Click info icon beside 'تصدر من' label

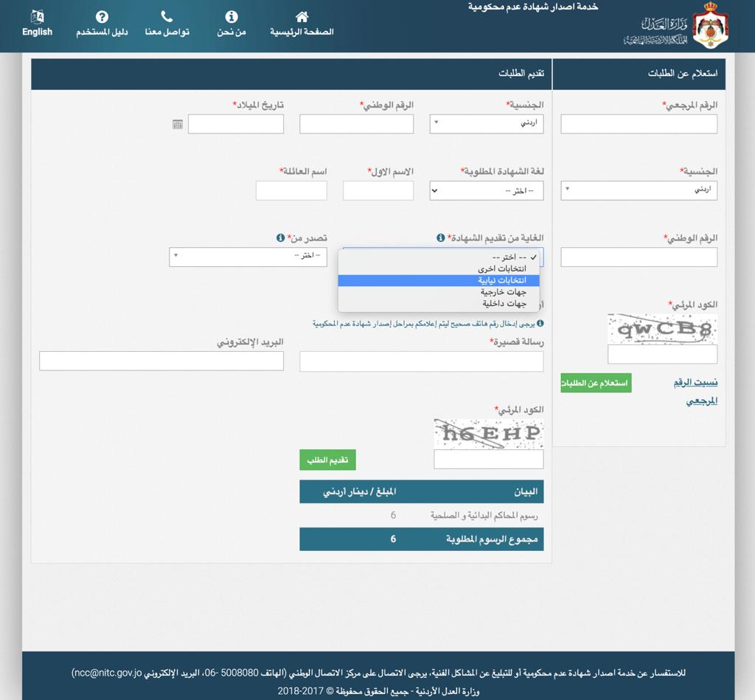click(x=280, y=238)
